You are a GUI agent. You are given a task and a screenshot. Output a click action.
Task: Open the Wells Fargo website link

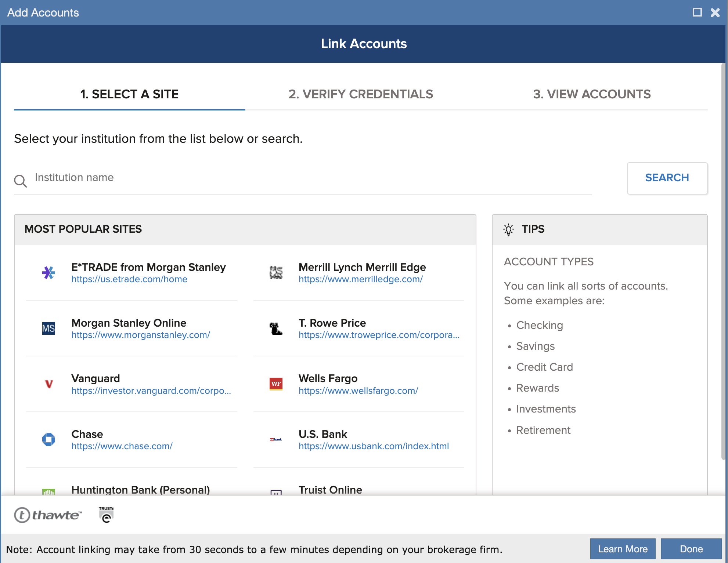pyautogui.click(x=358, y=391)
